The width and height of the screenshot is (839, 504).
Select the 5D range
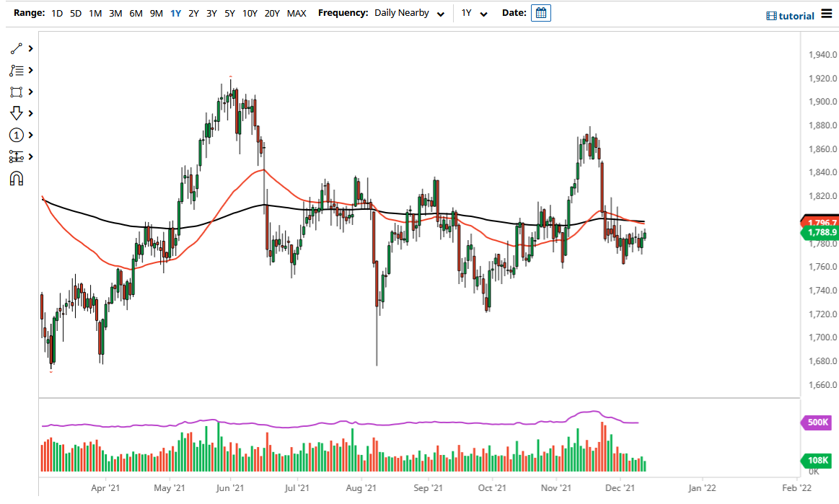coord(76,14)
